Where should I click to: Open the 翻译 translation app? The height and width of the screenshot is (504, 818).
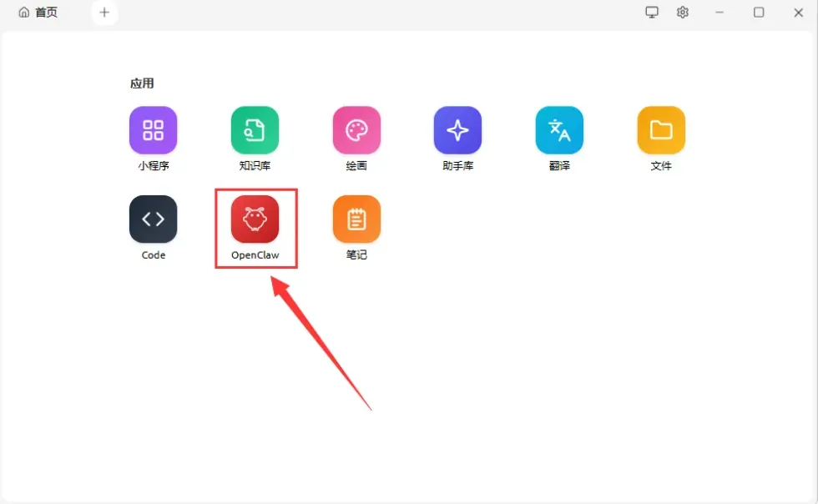[559, 130]
